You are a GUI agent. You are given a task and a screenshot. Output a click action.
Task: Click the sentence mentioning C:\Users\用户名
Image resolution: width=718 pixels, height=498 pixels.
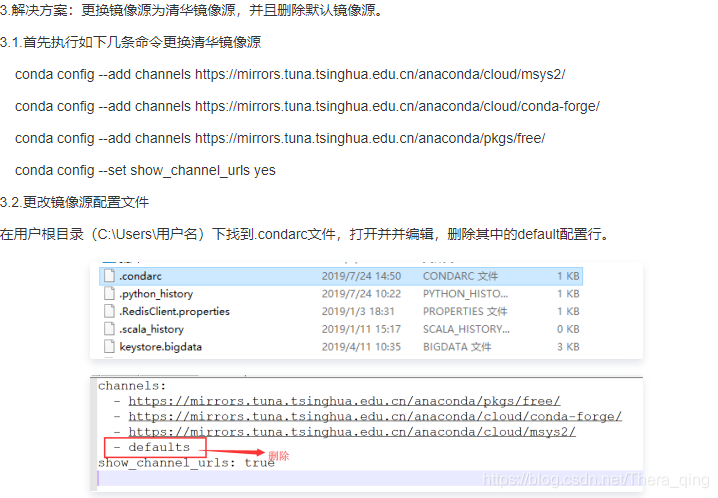click(x=305, y=234)
